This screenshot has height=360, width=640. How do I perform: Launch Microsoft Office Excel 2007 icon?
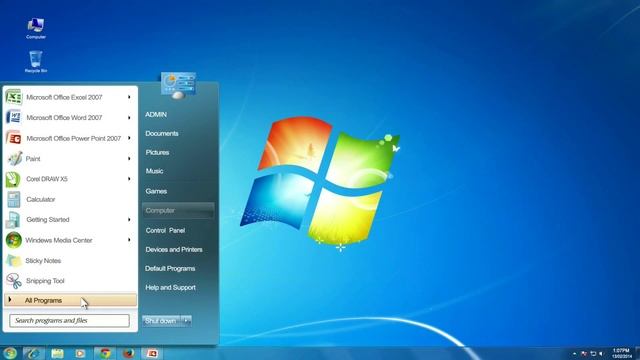pos(13,97)
